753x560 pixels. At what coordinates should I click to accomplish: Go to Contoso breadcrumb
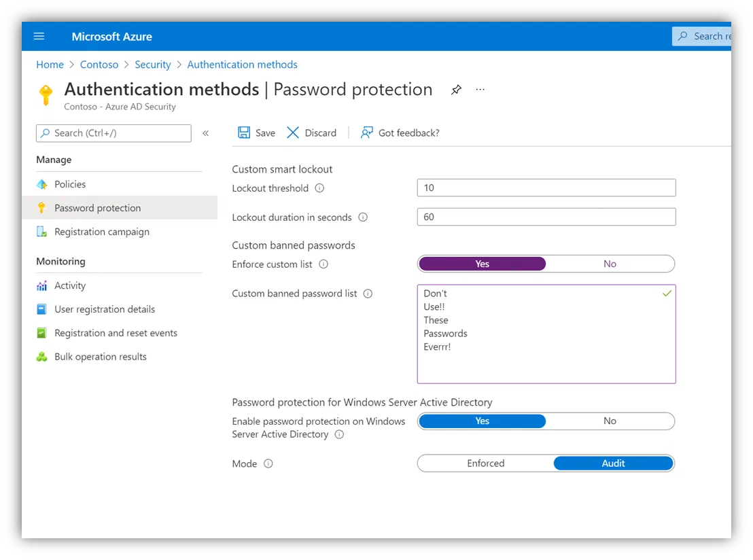point(99,65)
